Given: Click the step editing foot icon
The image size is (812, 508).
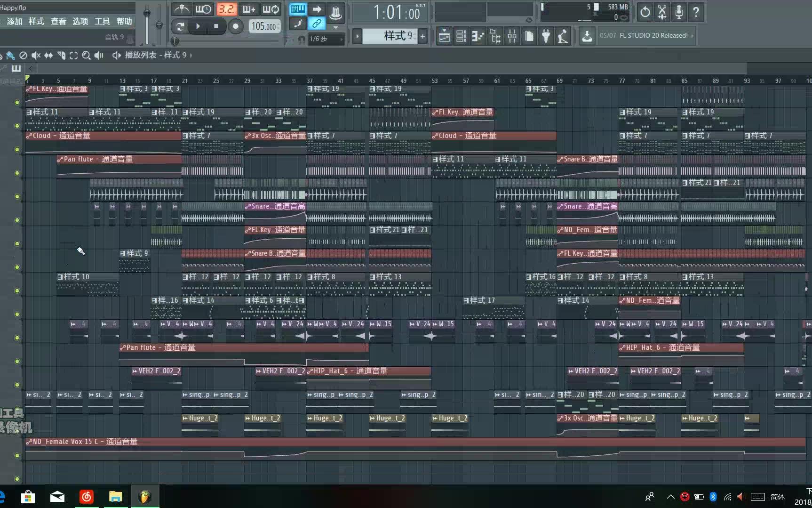Looking at the screenshot, I should coord(298,24).
